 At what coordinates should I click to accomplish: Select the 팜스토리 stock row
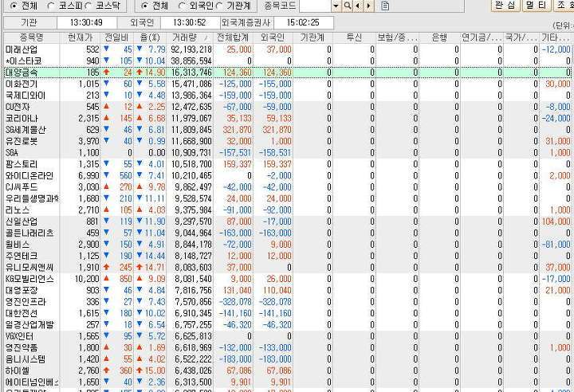(287, 164)
